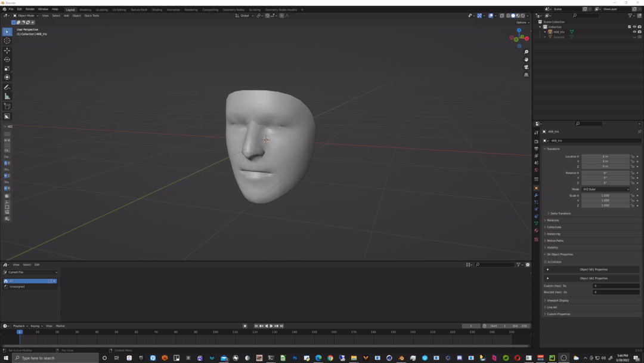Open the Modifiers wrench properties tab

pos(536,195)
